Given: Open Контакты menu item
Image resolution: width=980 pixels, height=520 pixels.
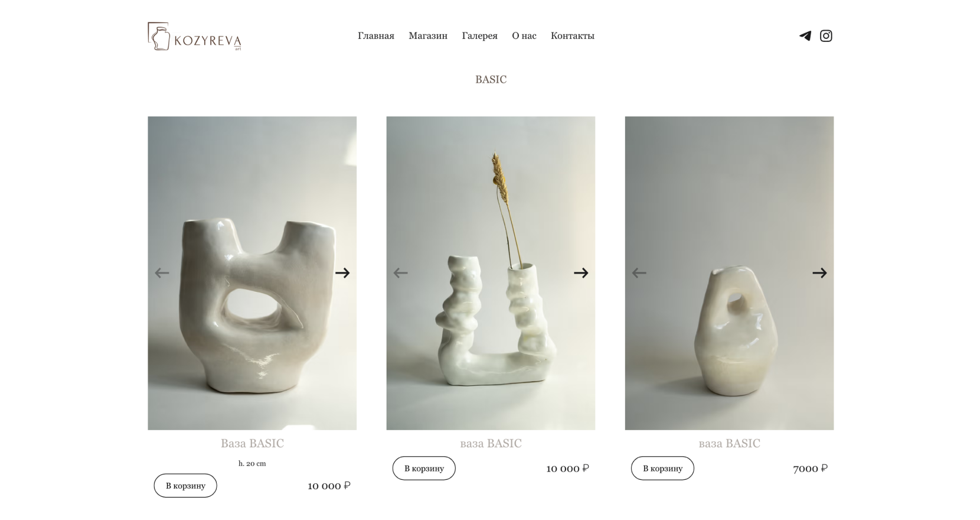Looking at the screenshot, I should 573,36.
